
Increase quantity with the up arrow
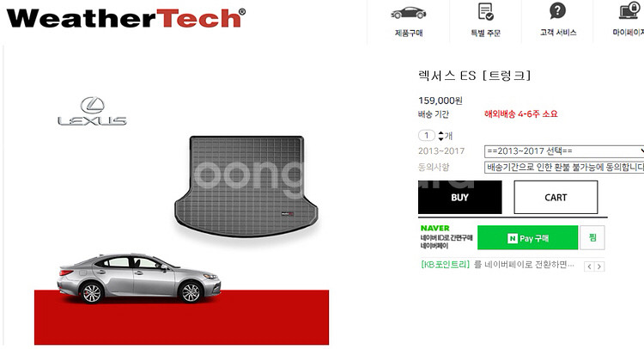pos(440,132)
